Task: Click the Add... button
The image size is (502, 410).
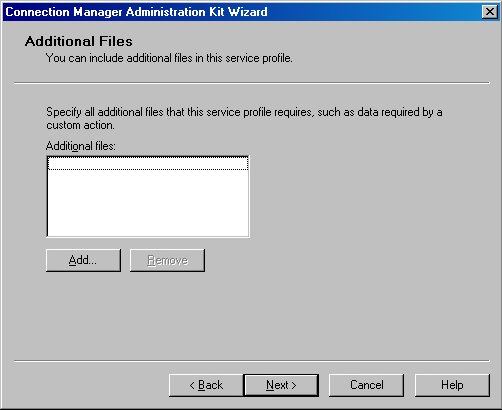Action: (x=83, y=260)
